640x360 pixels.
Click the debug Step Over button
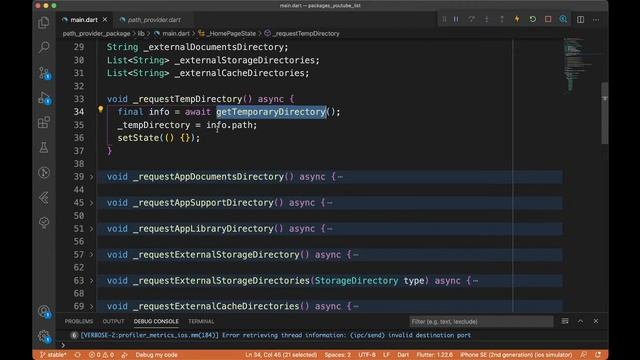[x=471, y=19]
